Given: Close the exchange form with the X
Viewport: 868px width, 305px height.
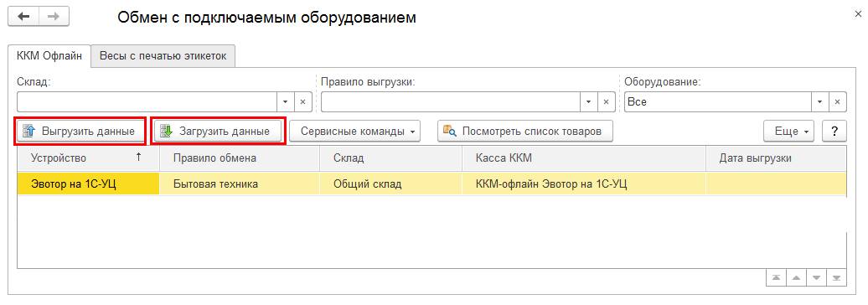Looking at the screenshot, I should click(x=859, y=14).
